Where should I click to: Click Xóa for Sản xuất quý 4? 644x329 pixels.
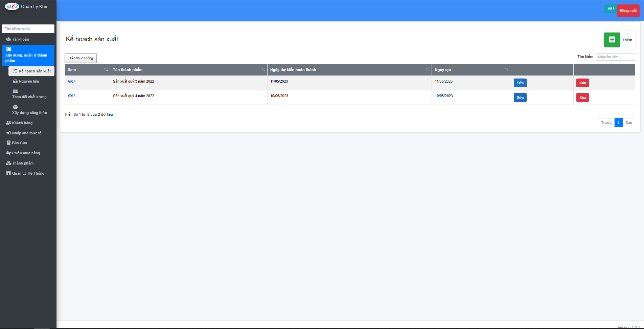point(582,97)
